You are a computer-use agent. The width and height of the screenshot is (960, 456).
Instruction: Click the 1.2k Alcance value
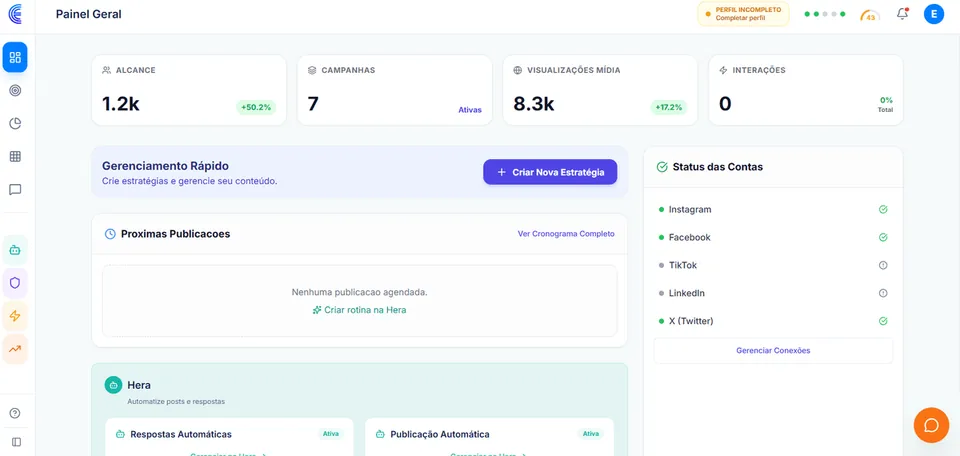point(121,104)
